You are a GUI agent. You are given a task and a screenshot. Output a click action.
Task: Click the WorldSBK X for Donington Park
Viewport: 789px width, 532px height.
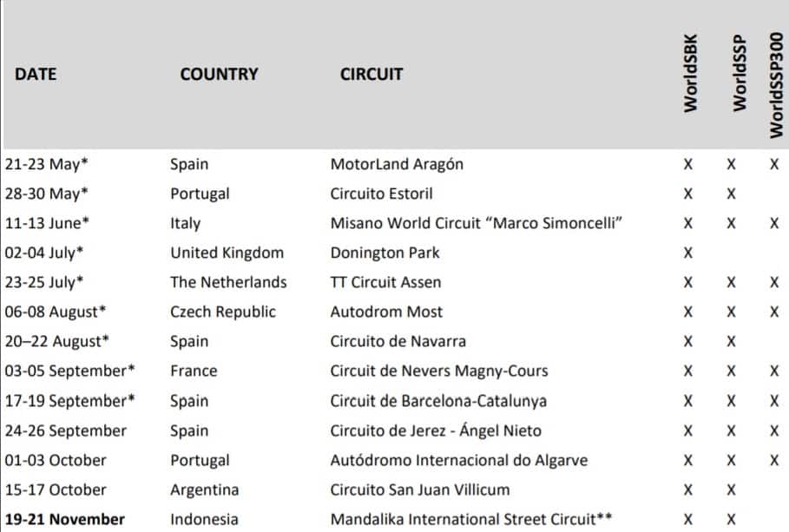click(688, 253)
